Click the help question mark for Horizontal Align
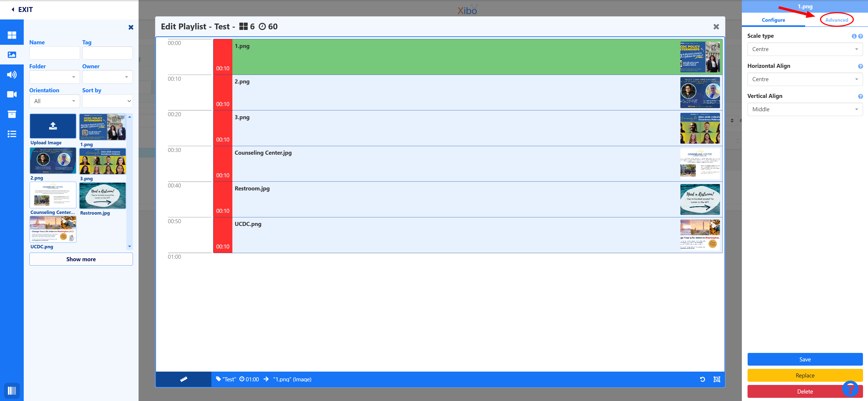The image size is (868, 401). pyautogui.click(x=860, y=66)
